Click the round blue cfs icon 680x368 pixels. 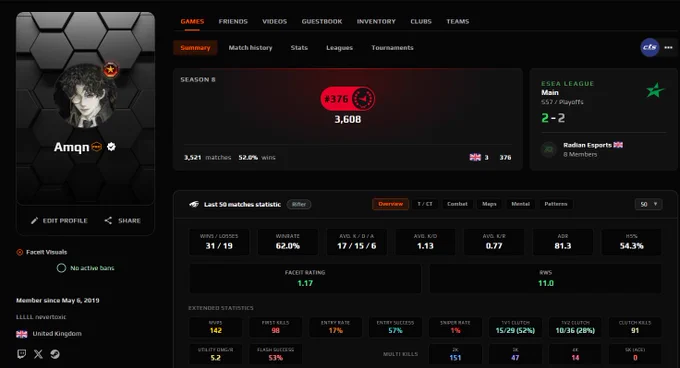coord(650,47)
